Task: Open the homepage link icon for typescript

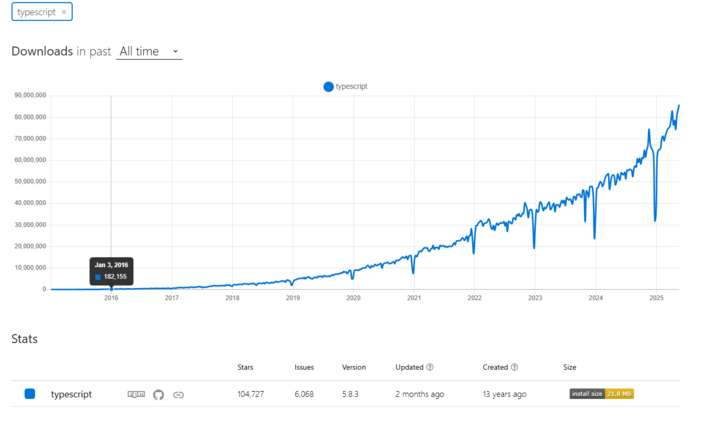Action: coord(179,395)
